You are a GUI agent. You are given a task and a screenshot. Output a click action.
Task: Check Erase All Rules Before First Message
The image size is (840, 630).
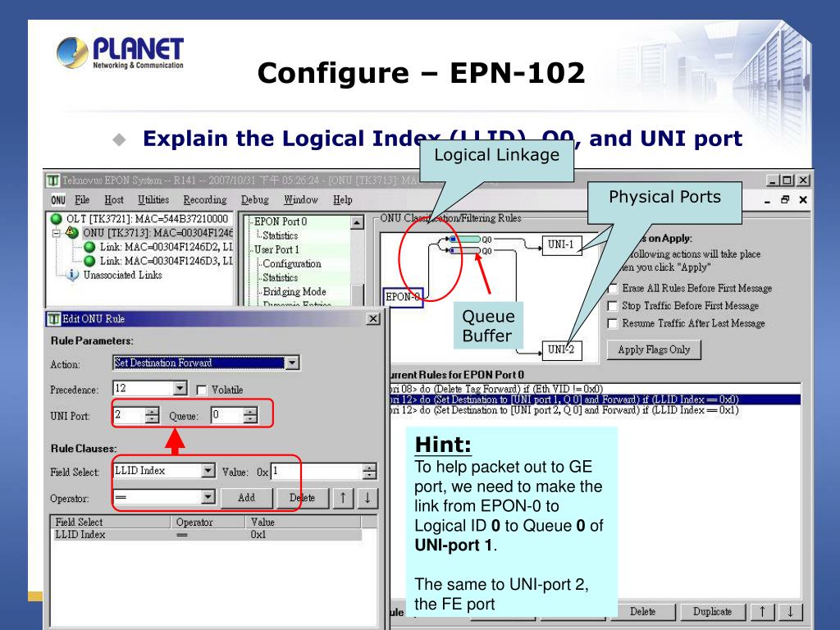(x=612, y=289)
